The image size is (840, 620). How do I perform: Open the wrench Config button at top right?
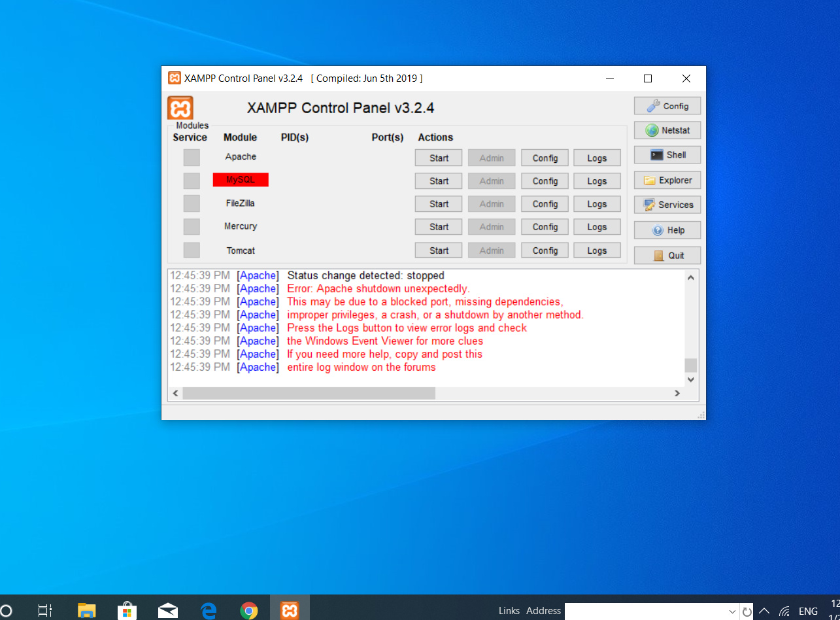click(x=667, y=106)
